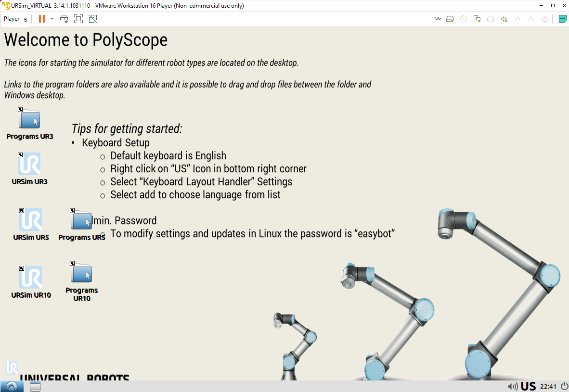Pause the virtual machine
Viewport: 569px width, 392px height.
[42, 19]
